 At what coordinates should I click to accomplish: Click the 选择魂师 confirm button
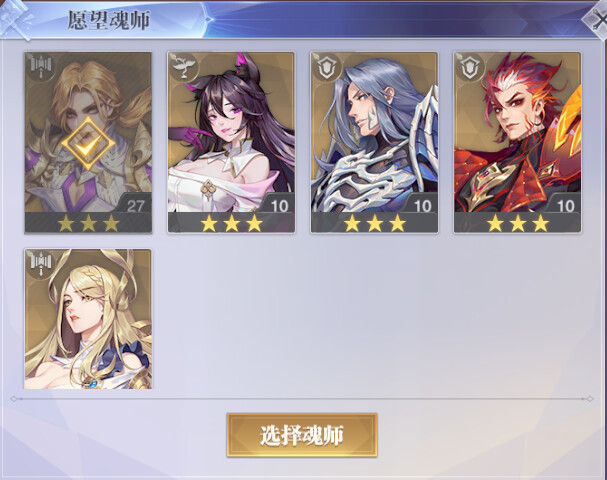[x=302, y=435]
